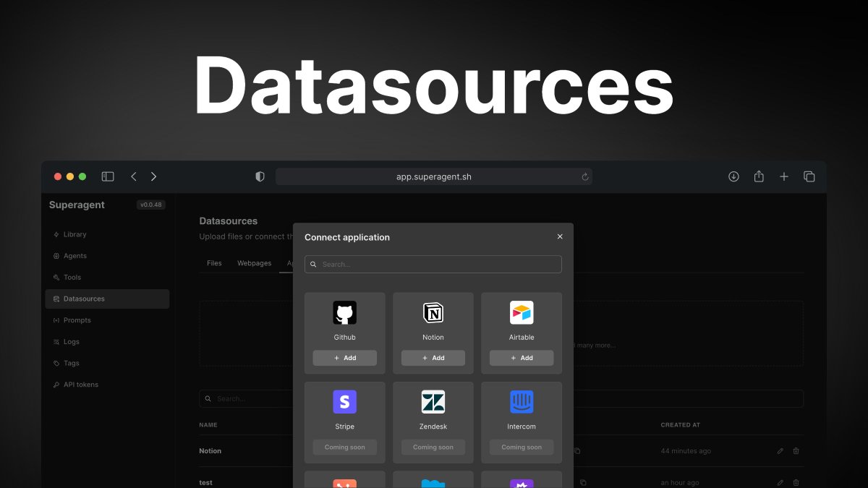The height and width of the screenshot is (488, 868).
Task: Go forward with browser forward arrow
Action: coord(153,176)
